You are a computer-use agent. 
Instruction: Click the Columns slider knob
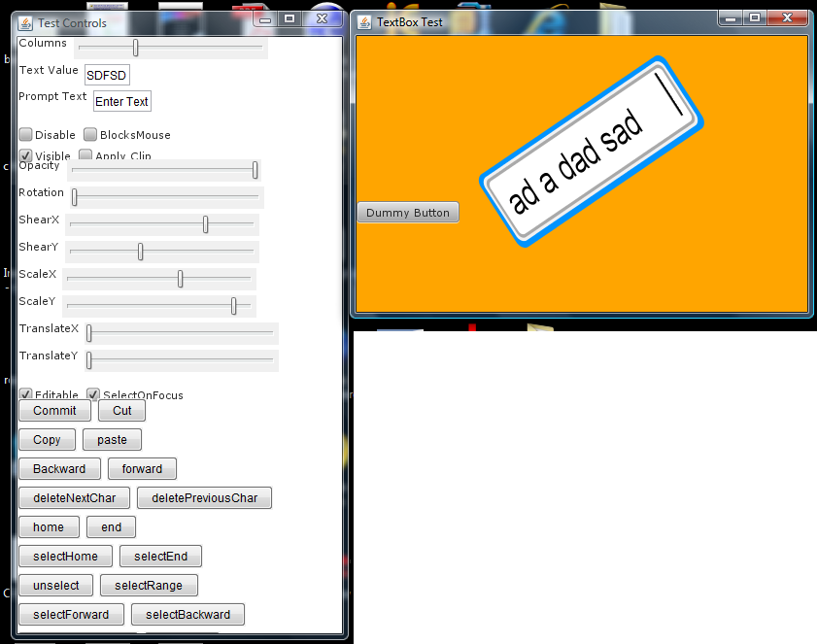pos(136,47)
